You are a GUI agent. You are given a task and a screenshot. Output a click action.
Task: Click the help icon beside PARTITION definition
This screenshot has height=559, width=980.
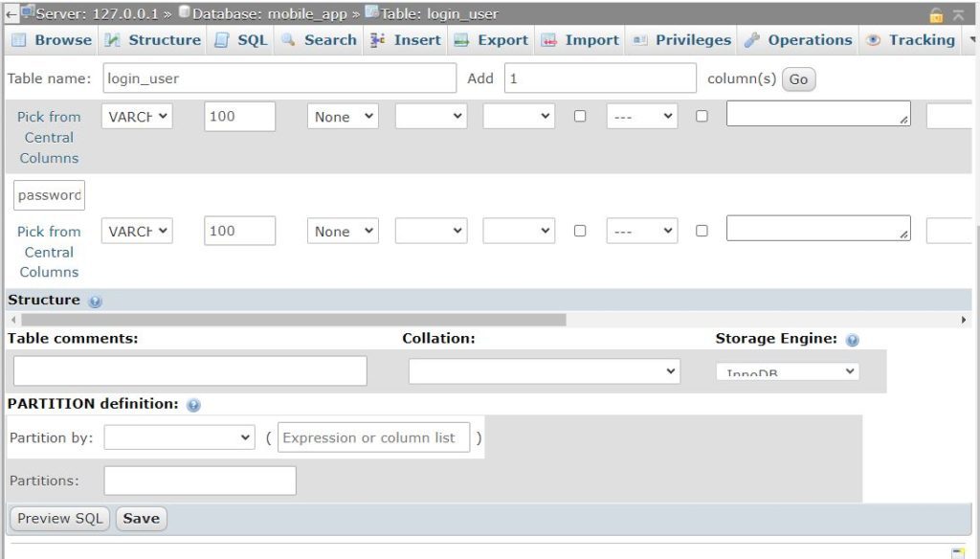(191, 404)
